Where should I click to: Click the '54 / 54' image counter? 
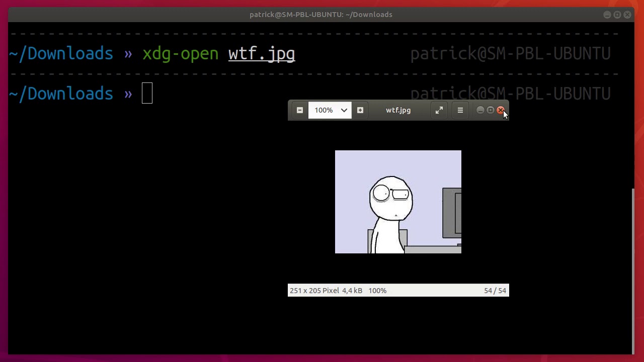point(495,291)
